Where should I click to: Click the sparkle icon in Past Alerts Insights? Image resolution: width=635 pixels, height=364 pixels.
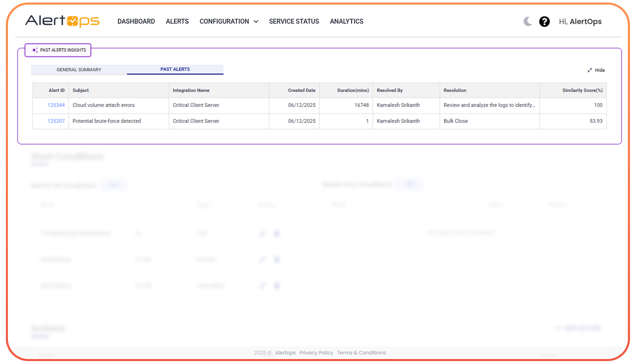pos(35,50)
